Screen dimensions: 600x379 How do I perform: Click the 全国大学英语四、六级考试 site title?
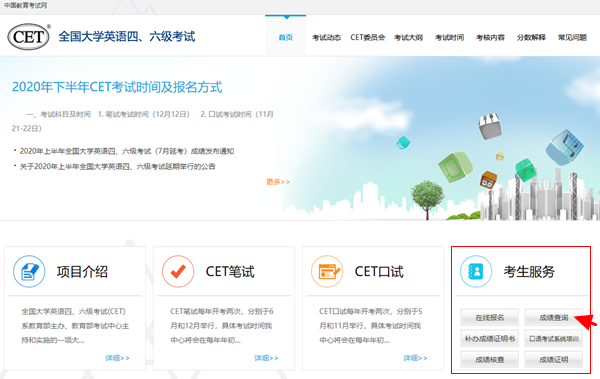coord(127,37)
